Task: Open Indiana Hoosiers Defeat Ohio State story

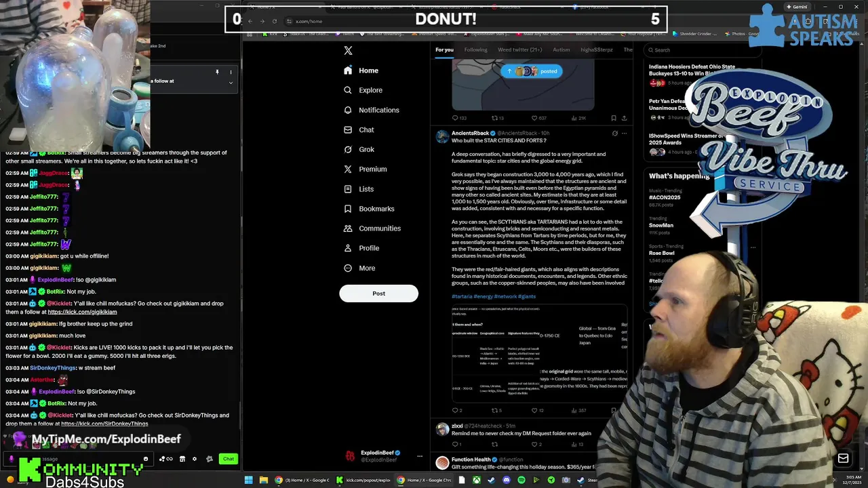Action: pos(692,70)
